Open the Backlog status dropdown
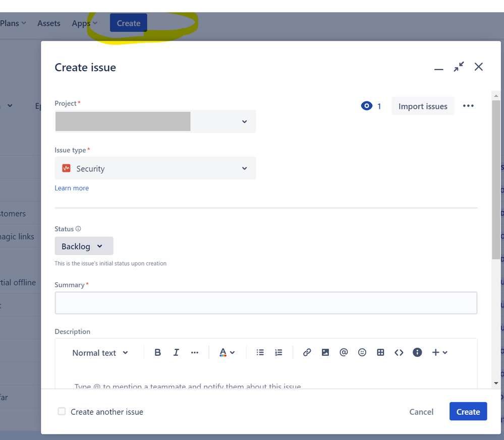 [84, 246]
